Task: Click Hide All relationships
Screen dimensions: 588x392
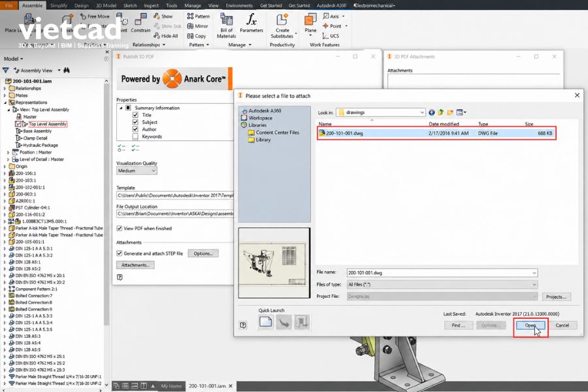Action: tap(165, 36)
